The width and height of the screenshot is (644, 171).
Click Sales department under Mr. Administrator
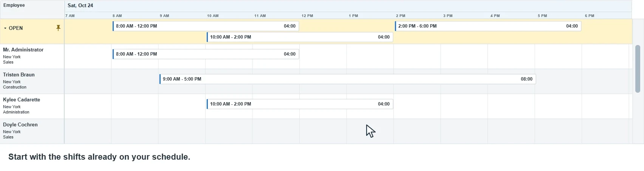(8, 62)
